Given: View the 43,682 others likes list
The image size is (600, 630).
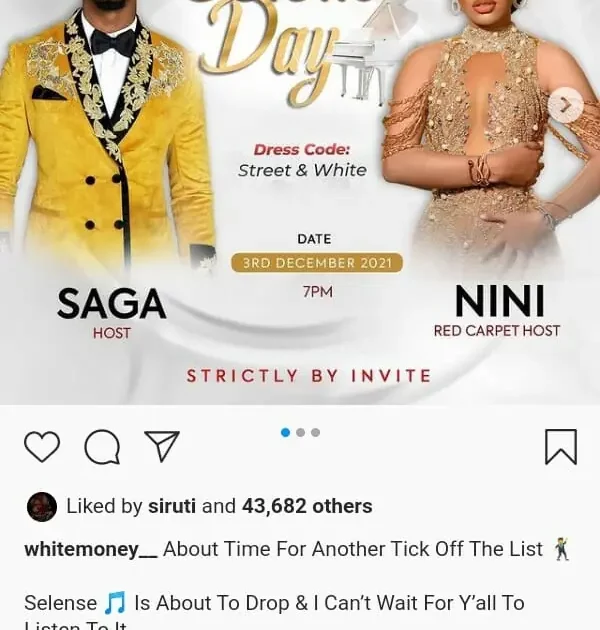Looking at the screenshot, I should [307, 506].
